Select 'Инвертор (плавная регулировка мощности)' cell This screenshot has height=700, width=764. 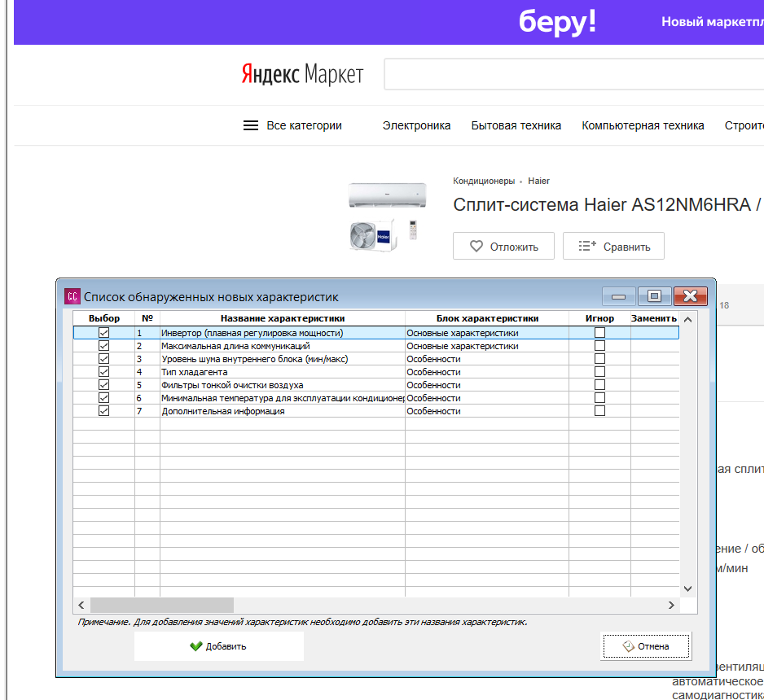(x=283, y=333)
